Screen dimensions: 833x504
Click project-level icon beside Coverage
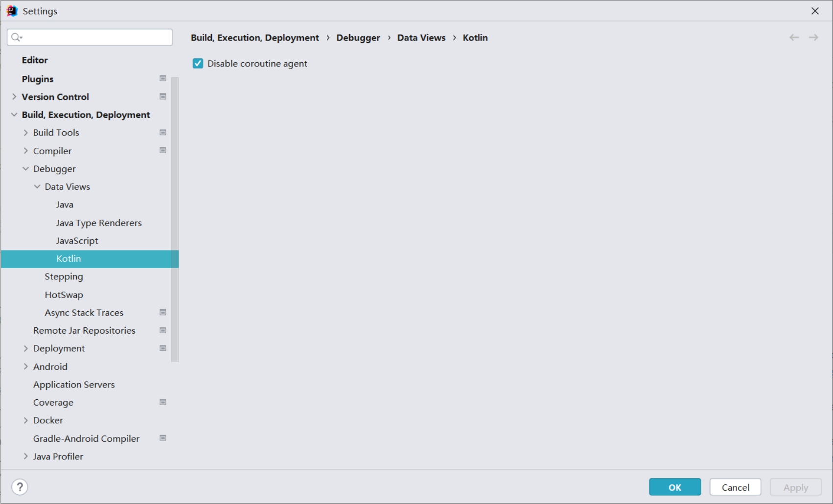click(x=163, y=402)
